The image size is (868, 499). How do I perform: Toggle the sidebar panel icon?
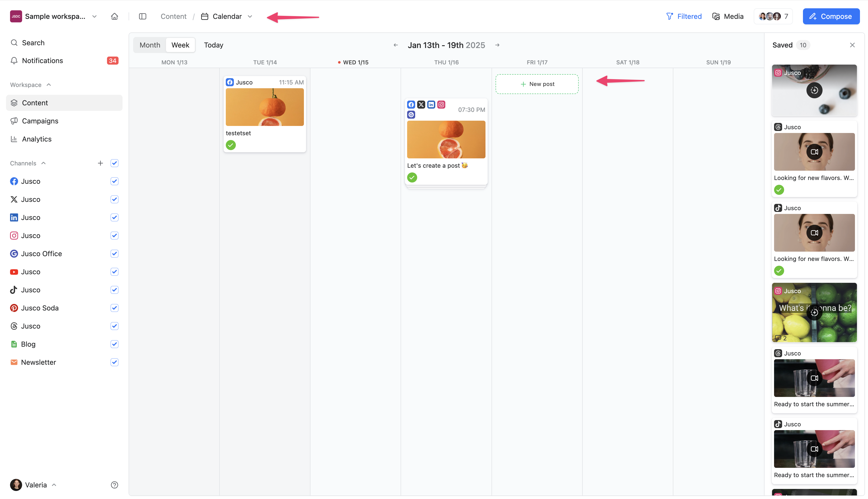pyautogui.click(x=142, y=16)
